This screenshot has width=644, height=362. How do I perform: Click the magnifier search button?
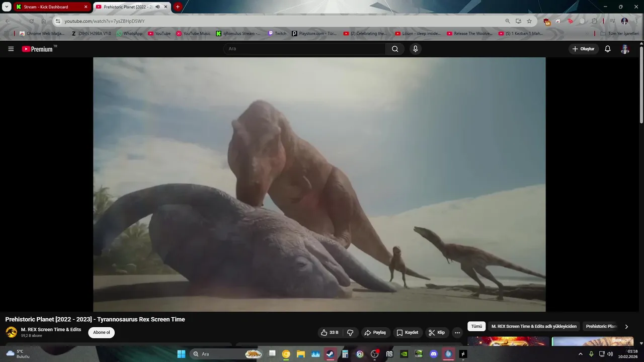395,49
